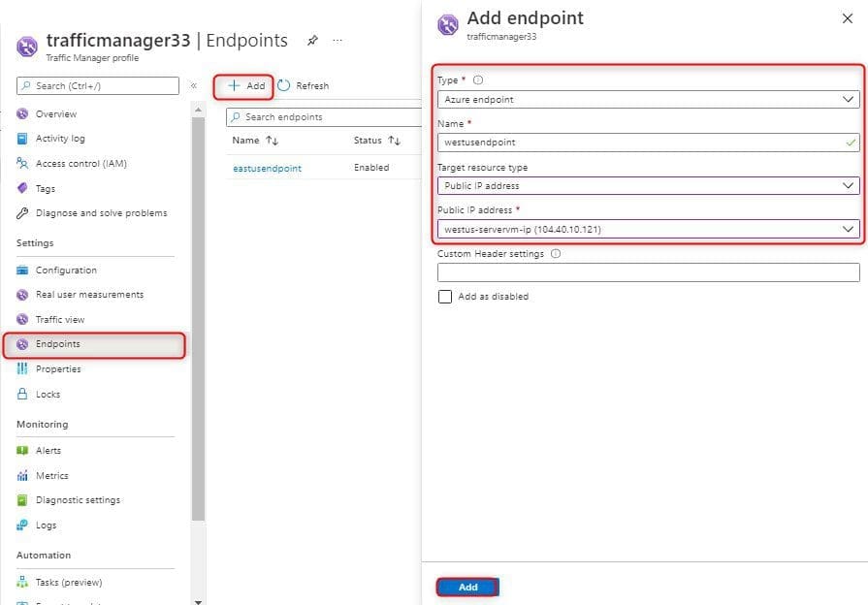Viewport: 868px width, 605px height.
Task: Click the Name field containing westusendpoint
Action: (x=648, y=143)
